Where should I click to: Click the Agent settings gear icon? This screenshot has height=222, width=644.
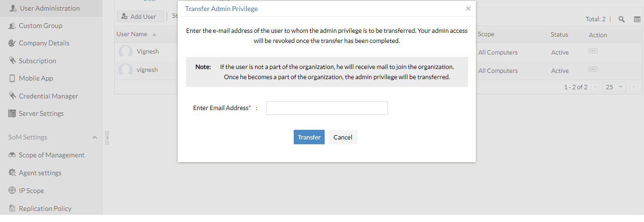click(12, 173)
